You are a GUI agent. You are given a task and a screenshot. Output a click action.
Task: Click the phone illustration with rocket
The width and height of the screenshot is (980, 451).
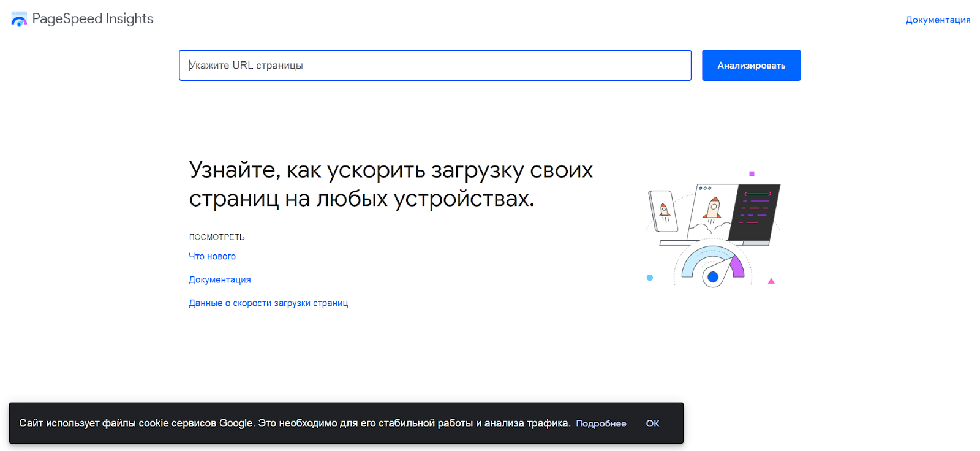pyautogui.click(x=663, y=211)
